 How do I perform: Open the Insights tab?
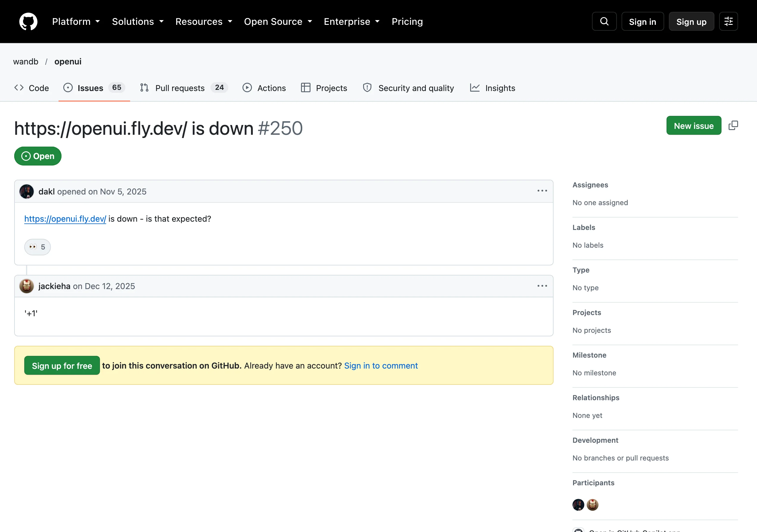493,88
